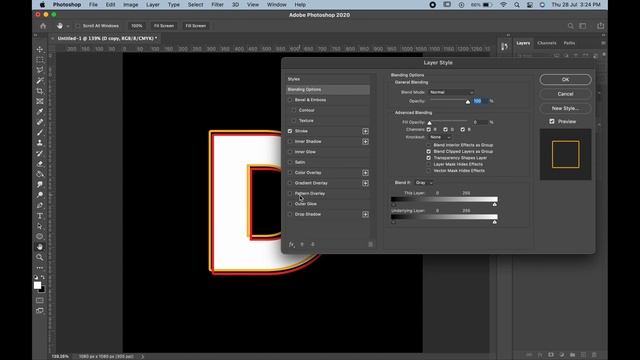Click the Share icon in options bar
This screenshot has height=360, width=640.
pos(600,26)
